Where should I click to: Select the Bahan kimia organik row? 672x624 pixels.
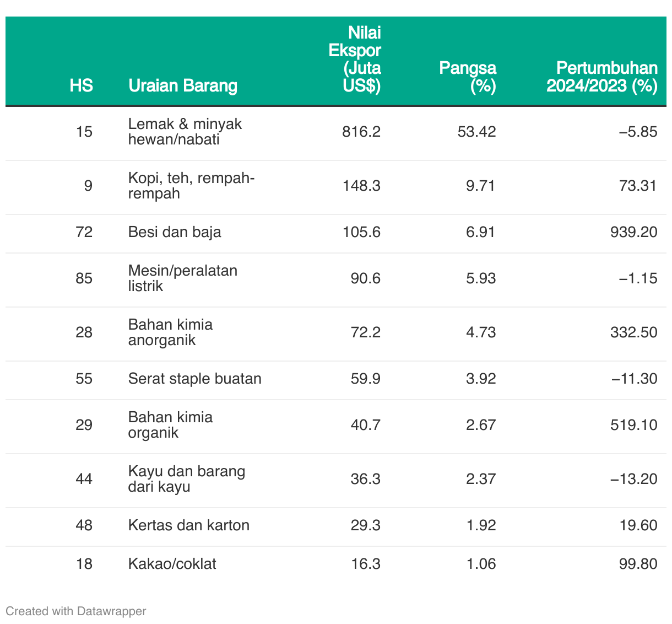(336, 425)
